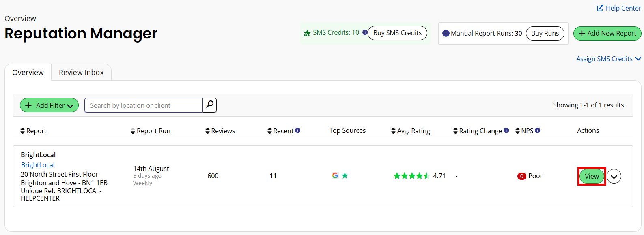Click the green star rating icons
644x235 pixels.
coord(411,176)
